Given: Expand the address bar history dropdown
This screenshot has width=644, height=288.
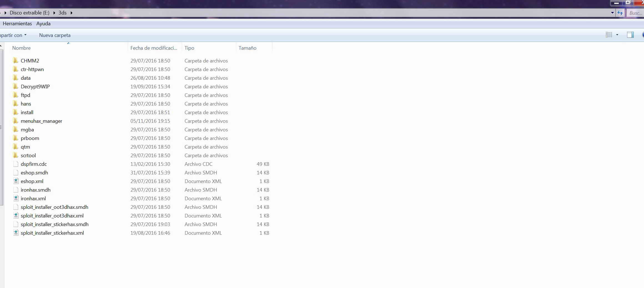Looking at the screenshot, I should click(x=612, y=13).
